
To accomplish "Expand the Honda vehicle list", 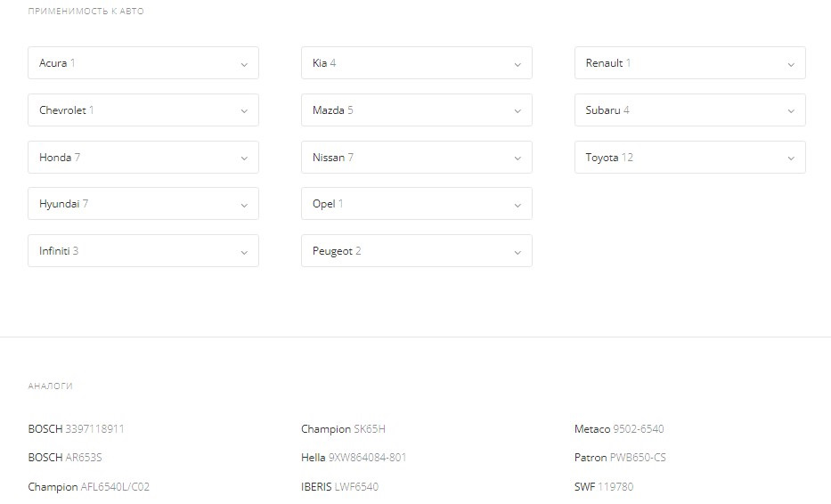I will click(143, 158).
